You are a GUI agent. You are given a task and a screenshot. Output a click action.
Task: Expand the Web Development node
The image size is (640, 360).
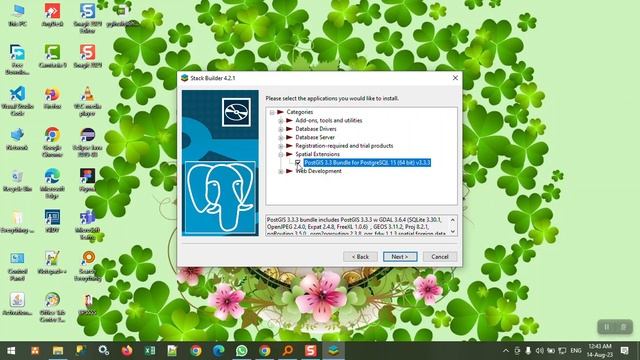tap(281, 171)
